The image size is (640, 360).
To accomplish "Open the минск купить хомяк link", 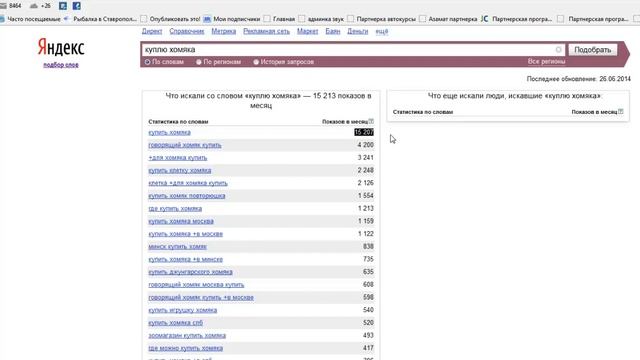I will [x=177, y=247].
